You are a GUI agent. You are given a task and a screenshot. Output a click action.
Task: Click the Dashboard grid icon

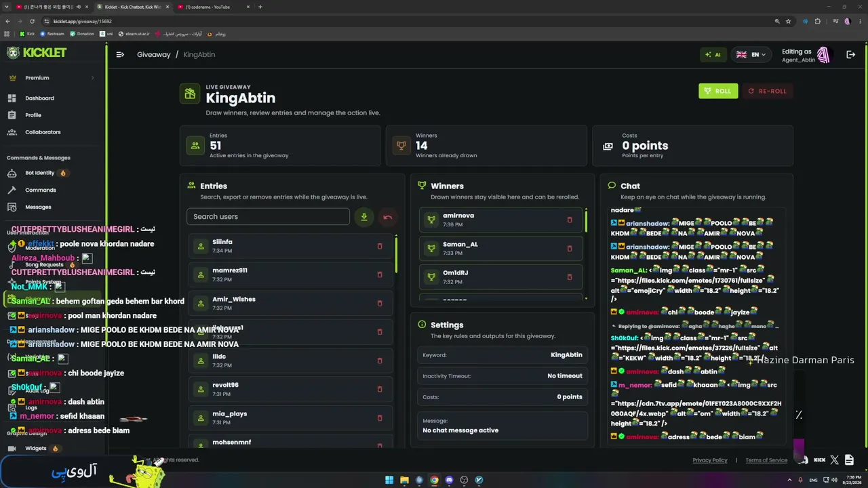pyautogui.click(x=12, y=98)
